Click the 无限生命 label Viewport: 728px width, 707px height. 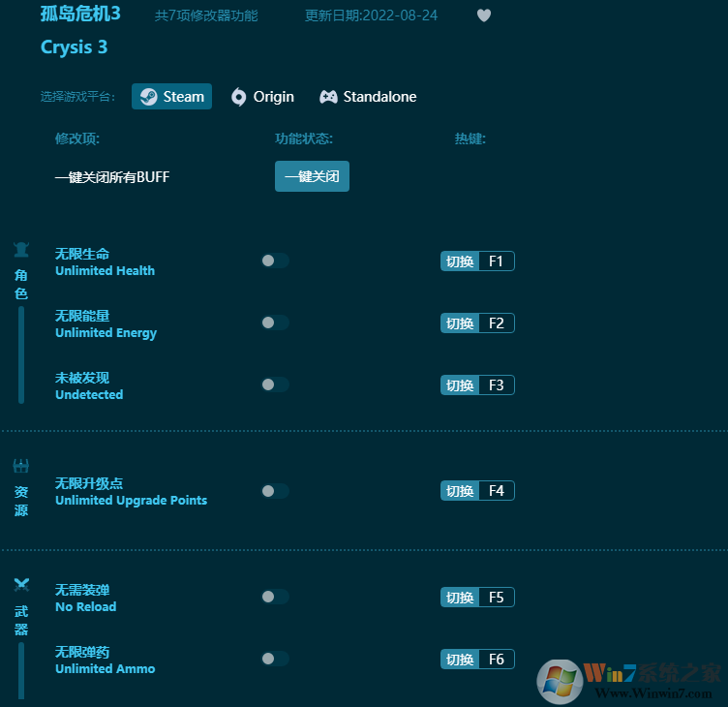click(82, 254)
